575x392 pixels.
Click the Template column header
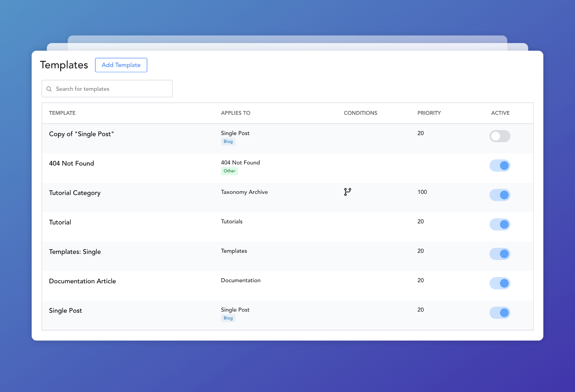tap(62, 113)
